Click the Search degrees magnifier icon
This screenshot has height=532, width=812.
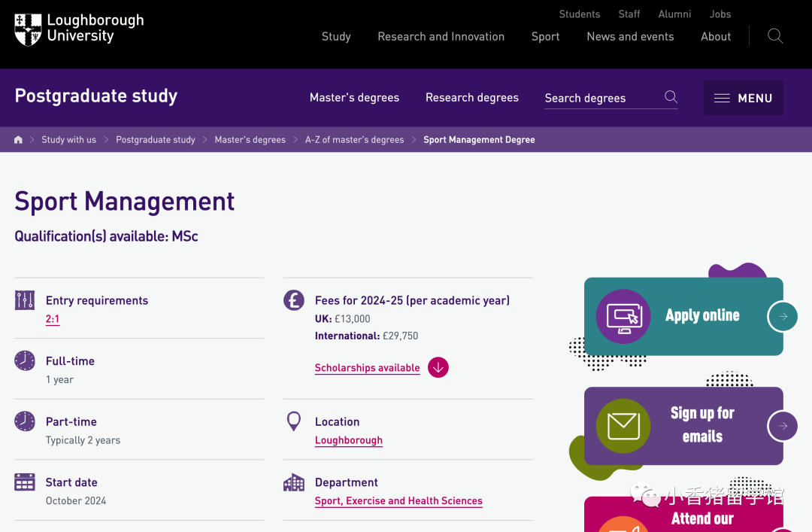tap(671, 97)
